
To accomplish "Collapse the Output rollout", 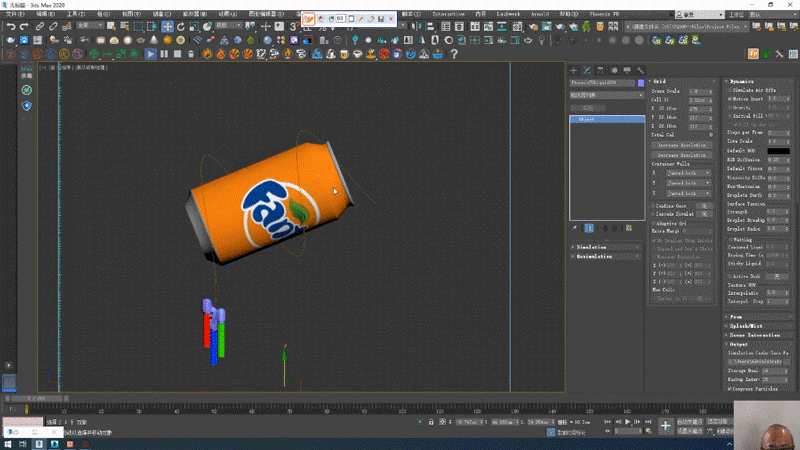I will click(759, 344).
